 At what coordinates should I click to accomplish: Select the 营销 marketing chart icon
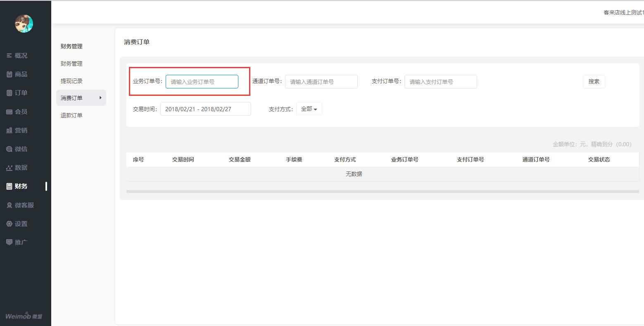click(x=9, y=130)
